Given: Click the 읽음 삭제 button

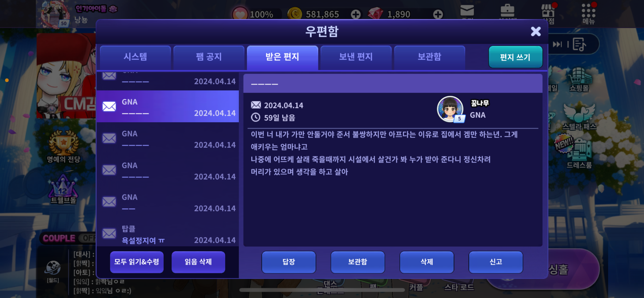Looking at the screenshot, I should pos(198,262).
